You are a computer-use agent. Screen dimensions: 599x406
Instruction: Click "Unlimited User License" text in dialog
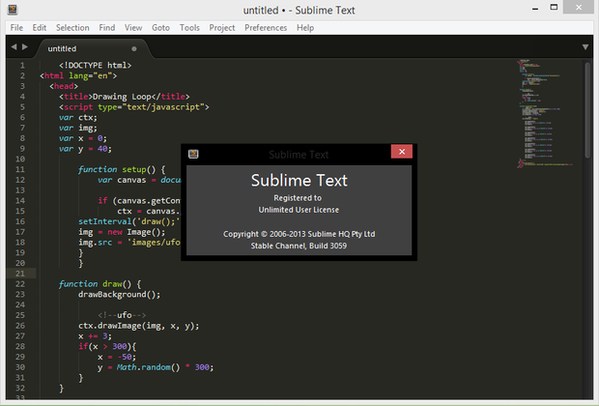(x=299, y=210)
